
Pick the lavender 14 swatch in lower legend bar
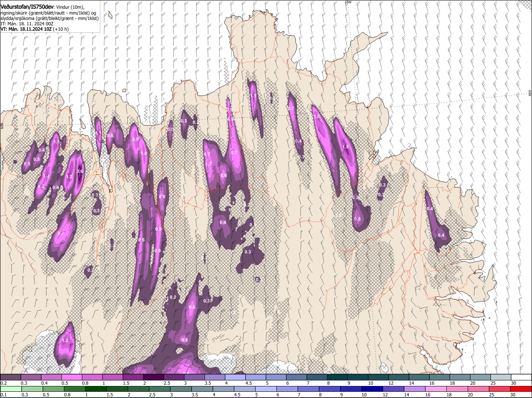click(414, 389)
